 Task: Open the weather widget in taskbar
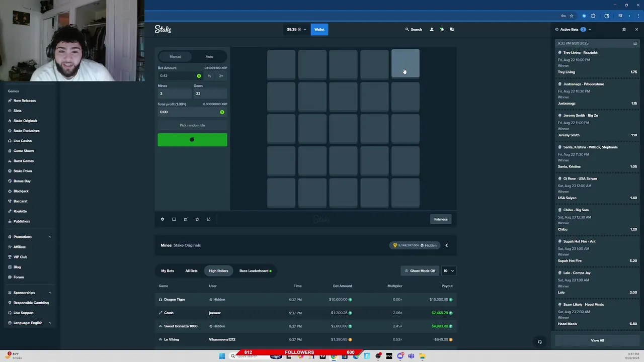pyautogui.click(x=14, y=356)
